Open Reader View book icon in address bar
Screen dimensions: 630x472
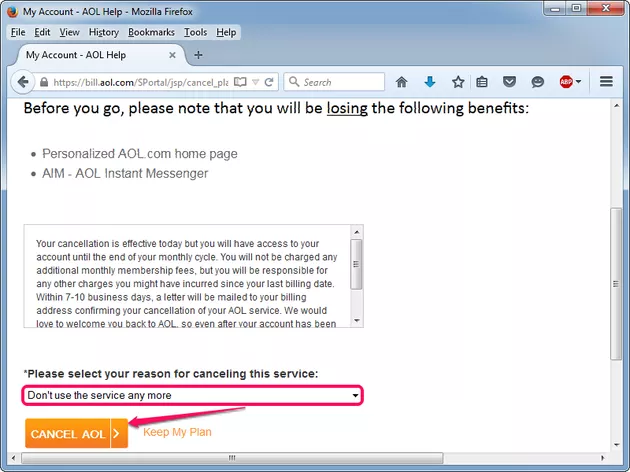240,82
